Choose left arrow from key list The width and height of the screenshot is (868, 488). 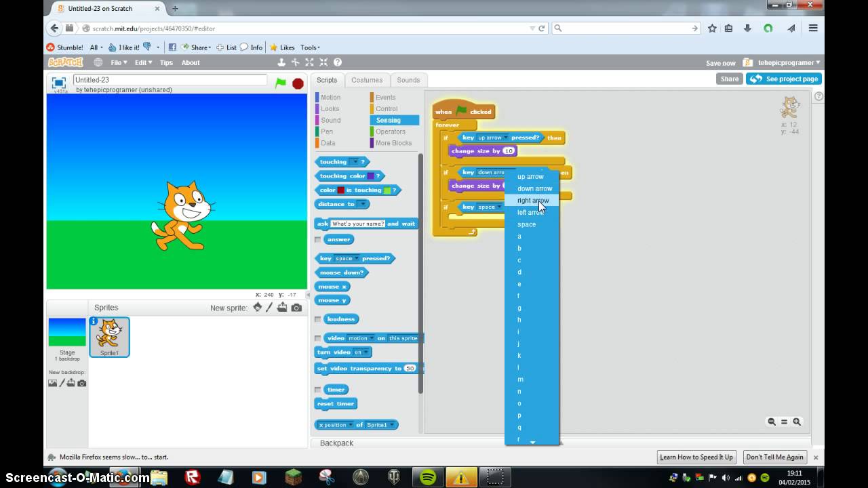click(x=532, y=213)
